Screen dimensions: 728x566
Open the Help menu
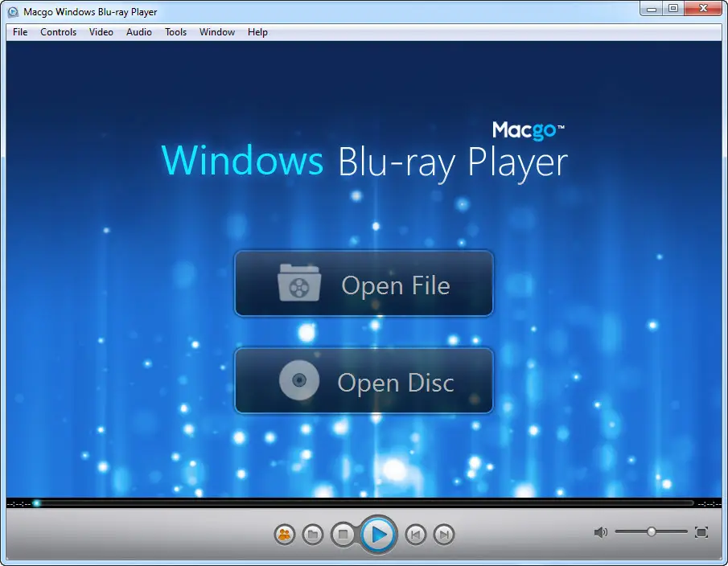click(x=257, y=32)
